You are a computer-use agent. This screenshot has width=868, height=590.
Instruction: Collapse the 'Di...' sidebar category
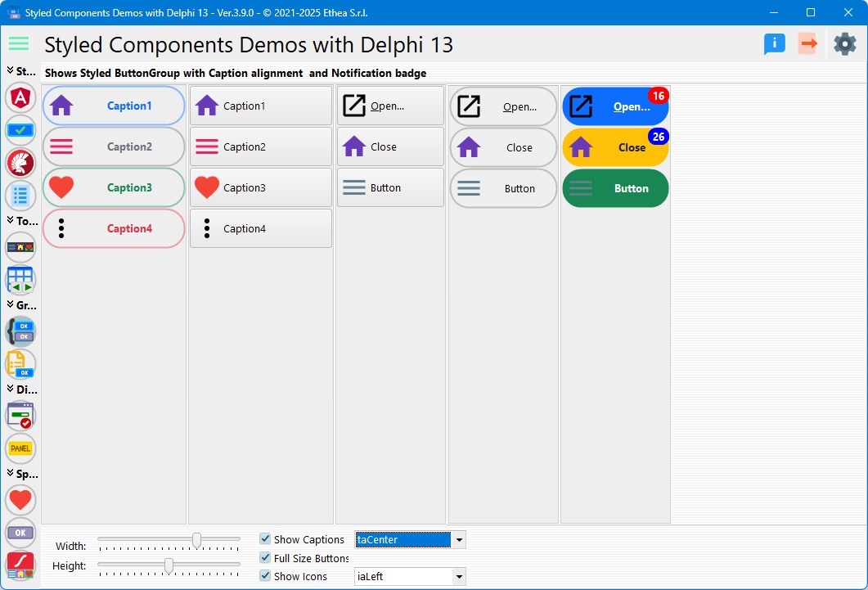tap(10, 389)
